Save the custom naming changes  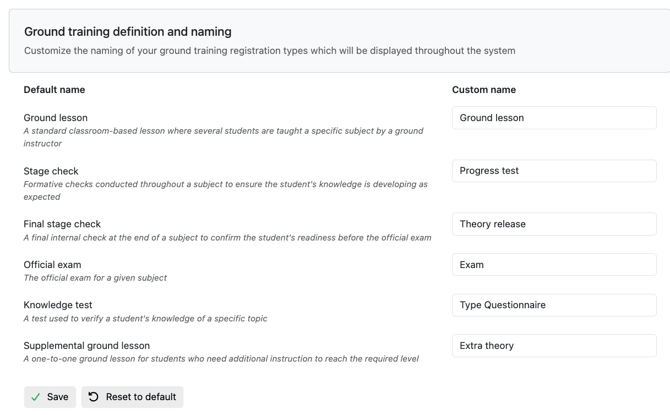point(50,397)
